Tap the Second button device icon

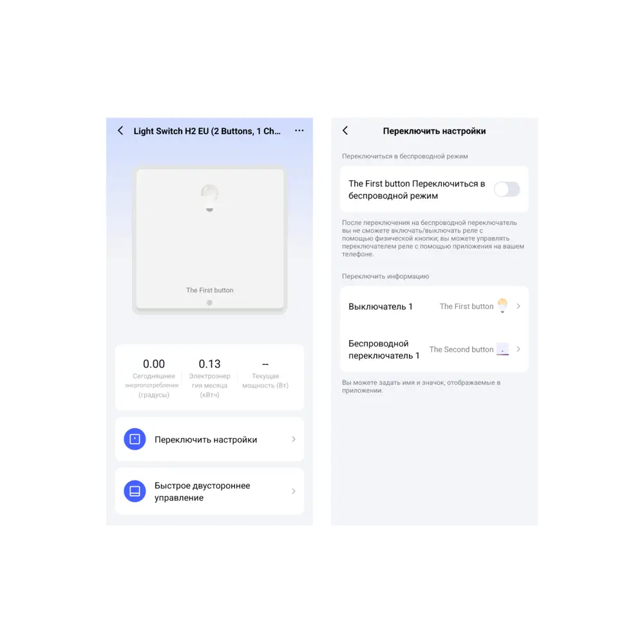pos(503,349)
